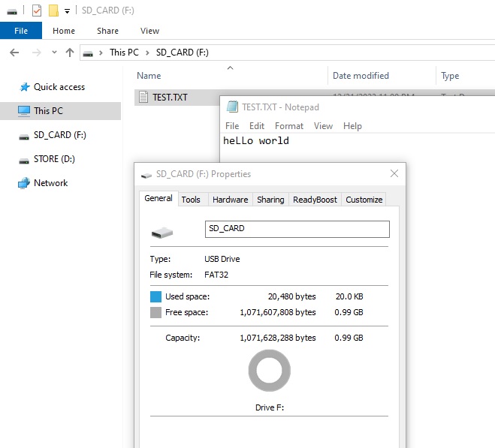Click the Network icon in sidebar
Image resolution: width=495 pixels, height=448 pixels.
(24, 183)
